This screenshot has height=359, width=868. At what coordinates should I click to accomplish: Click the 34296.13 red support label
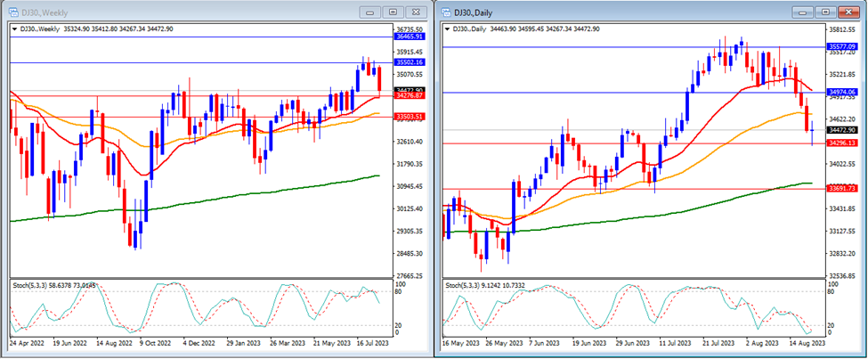pyautogui.click(x=843, y=143)
